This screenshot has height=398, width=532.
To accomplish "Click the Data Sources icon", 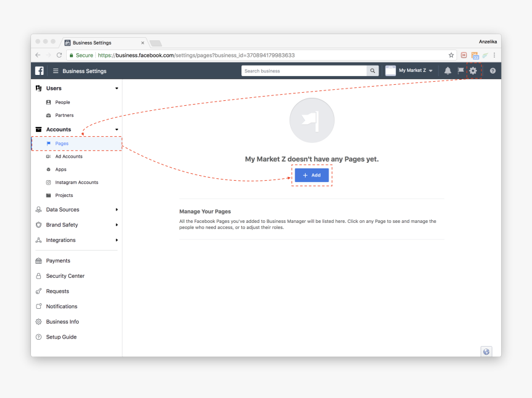I will (x=39, y=210).
